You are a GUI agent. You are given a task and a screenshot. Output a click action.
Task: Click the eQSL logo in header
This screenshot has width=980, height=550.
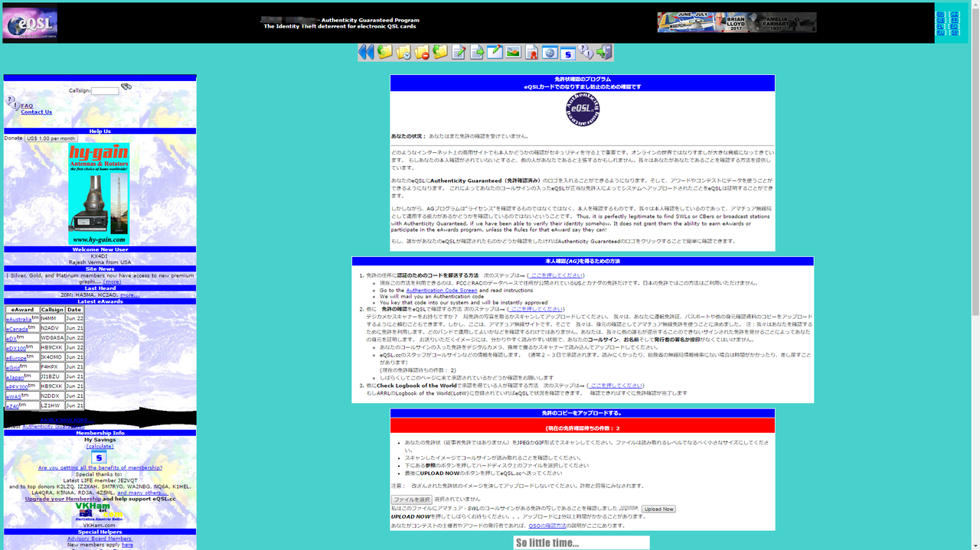[29, 24]
